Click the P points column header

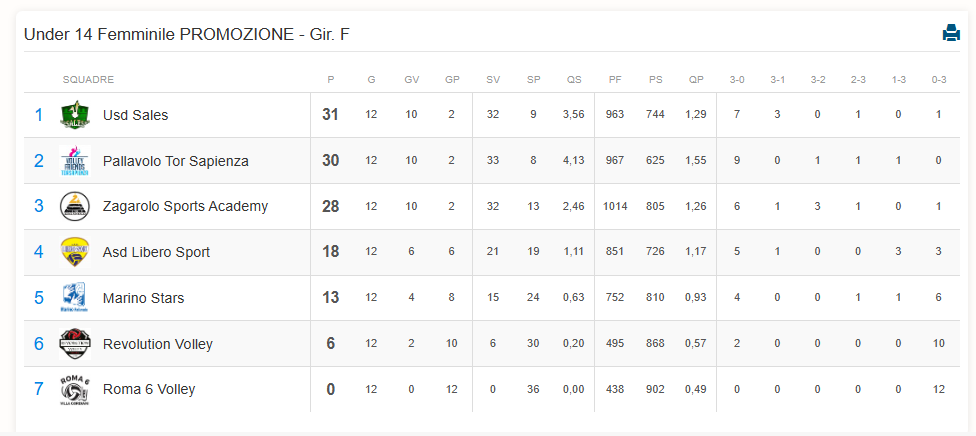[x=331, y=80]
